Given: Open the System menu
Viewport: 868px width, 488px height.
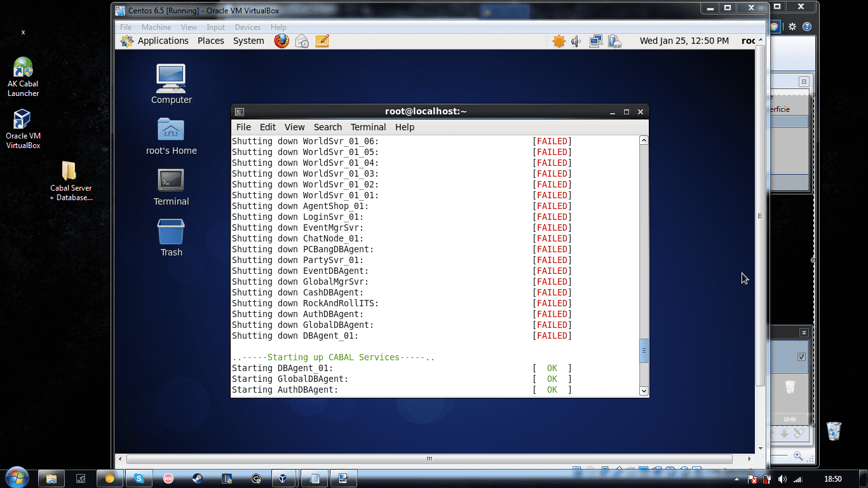Looking at the screenshot, I should [x=248, y=41].
